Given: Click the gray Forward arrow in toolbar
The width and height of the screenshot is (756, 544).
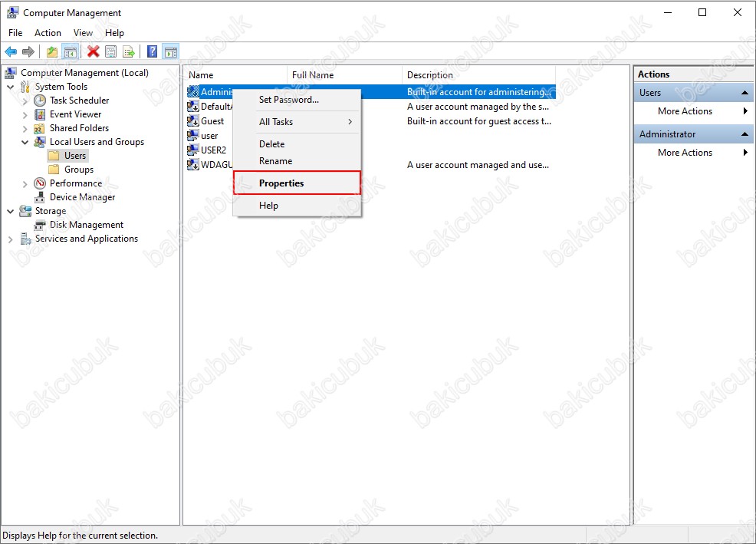Looking at the screenshot, I should 28,51.
